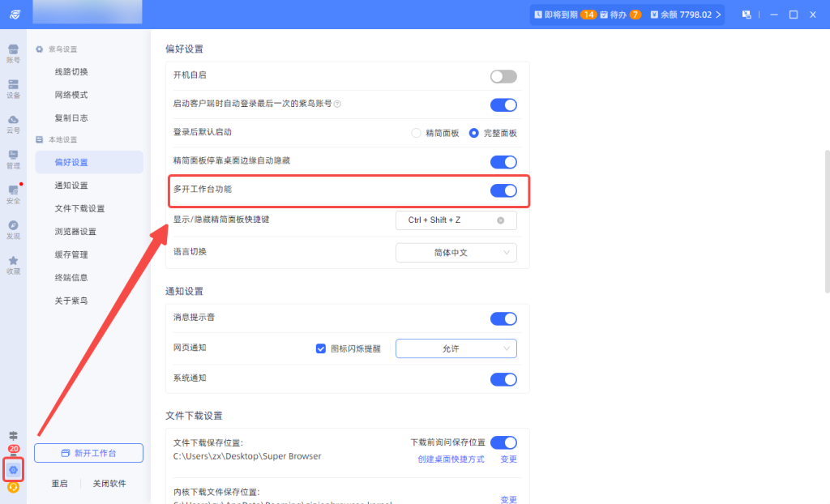Open the 收藏 (Favorites) star icon
The height and width of the screenshot is (504, 830).
click(x=13, y=264)
